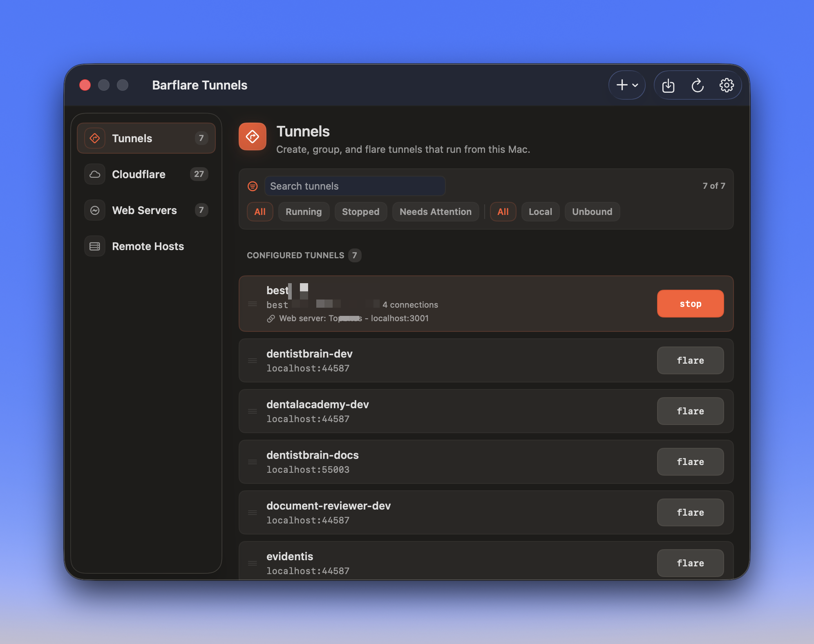Stop the running best tunnel
This screenshot has height=644, width=814.
point(690,304)
